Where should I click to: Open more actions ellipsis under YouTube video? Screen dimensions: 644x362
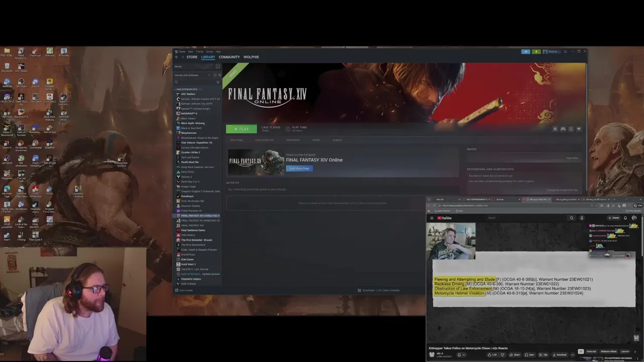[573, 354]
